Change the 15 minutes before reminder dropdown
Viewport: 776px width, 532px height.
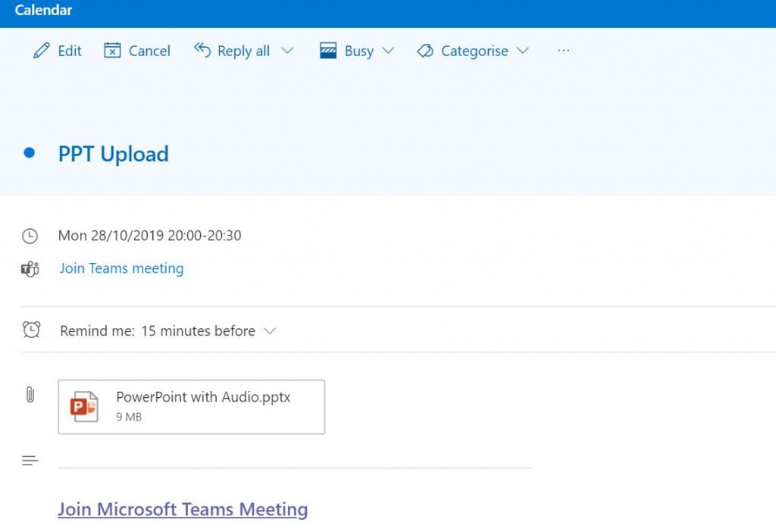point(271,330)
